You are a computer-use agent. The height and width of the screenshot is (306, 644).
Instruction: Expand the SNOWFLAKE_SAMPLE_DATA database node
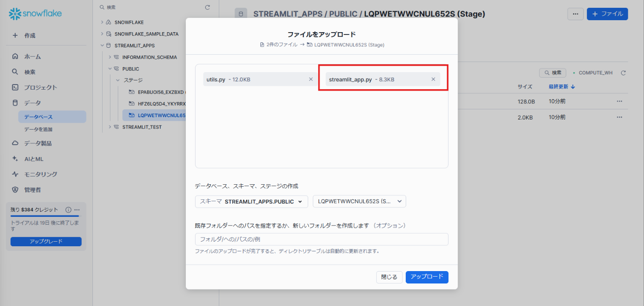(x=102, y=34)
